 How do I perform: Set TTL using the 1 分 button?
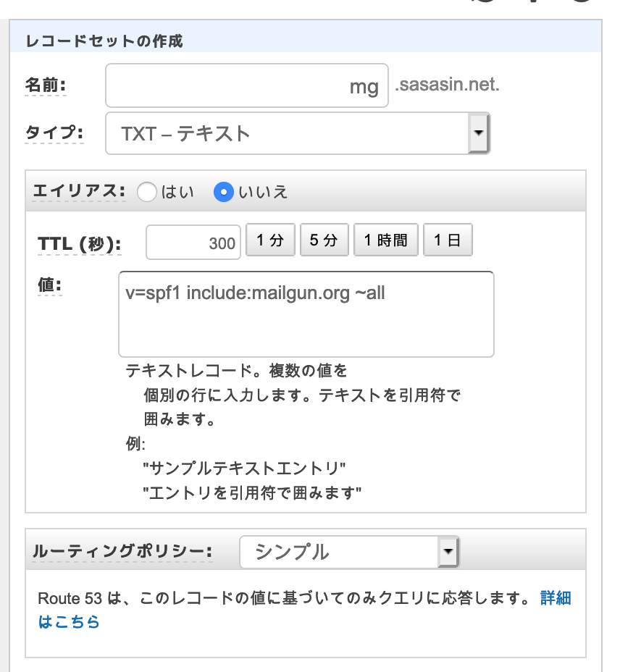coord(270,242)
